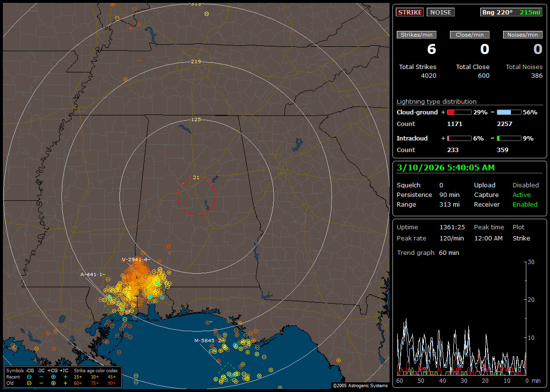
Task: Click the old +CG yellow legend symbol
Action: coord(53,383)
